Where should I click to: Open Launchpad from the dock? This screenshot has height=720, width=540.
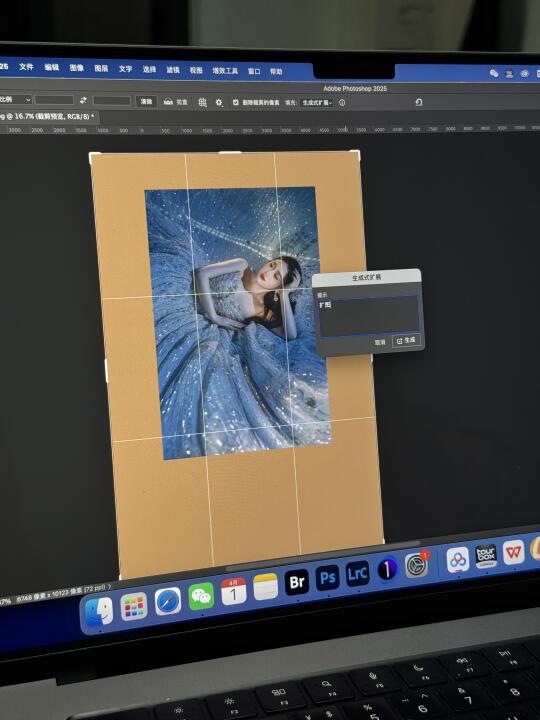coord(134,606)
